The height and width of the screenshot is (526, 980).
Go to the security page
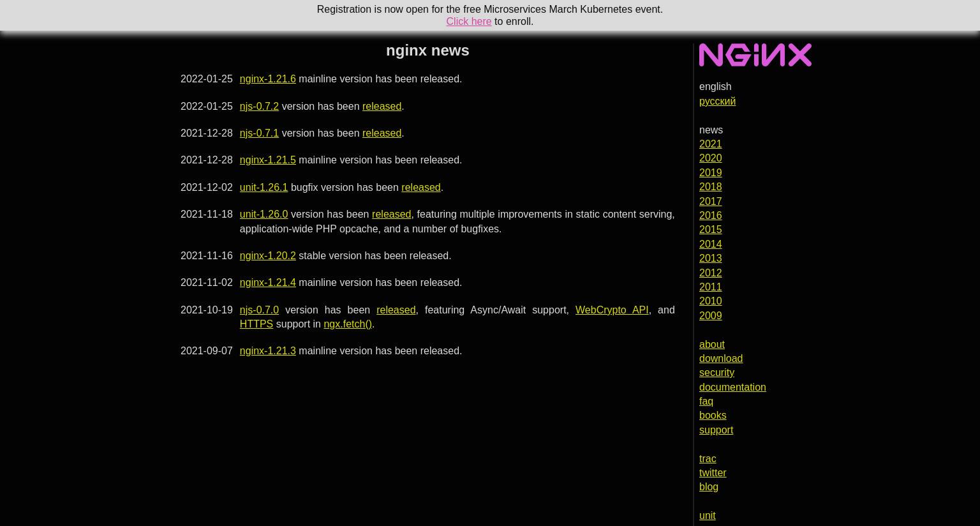coord(716,372)
